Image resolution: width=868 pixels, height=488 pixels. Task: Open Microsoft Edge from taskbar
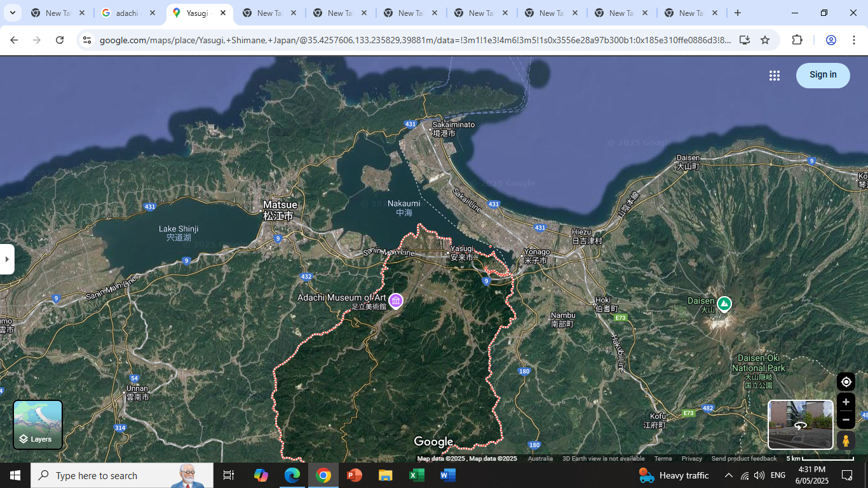click(292, 475)
